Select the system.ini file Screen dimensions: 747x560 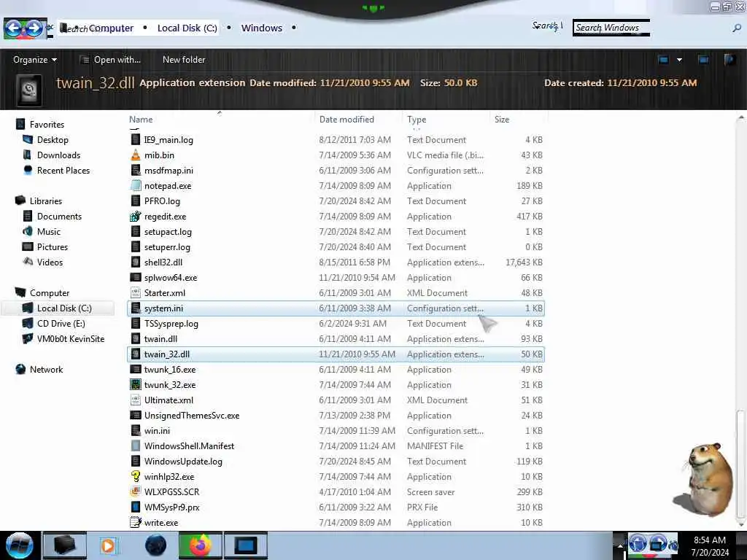(x=336, y=308)
